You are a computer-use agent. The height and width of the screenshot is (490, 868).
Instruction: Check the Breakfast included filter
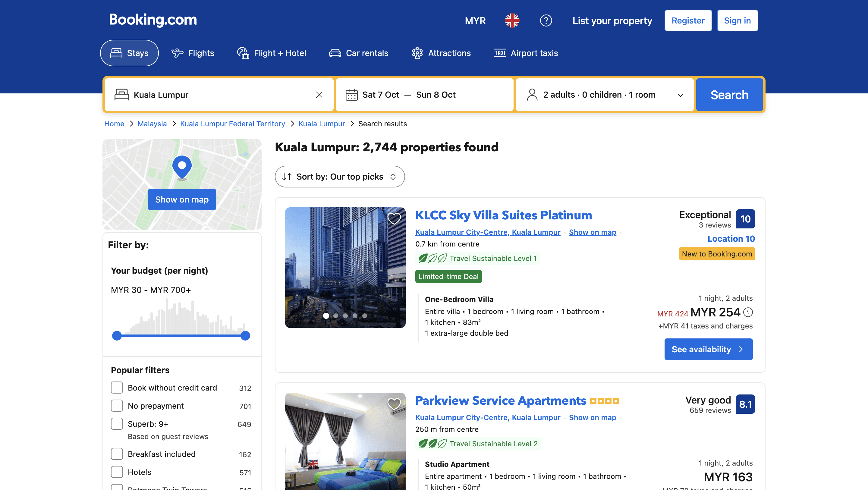(117, 454)
